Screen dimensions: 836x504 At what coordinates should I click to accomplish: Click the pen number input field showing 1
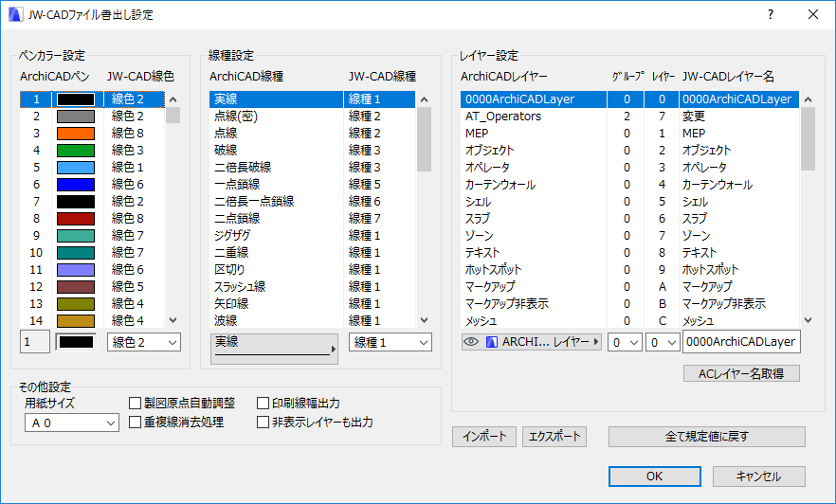35,342
